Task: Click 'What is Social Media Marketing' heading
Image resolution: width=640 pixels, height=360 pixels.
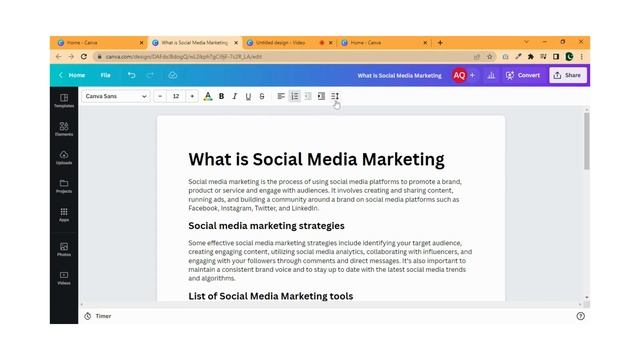Action: (x=316, y=159)
